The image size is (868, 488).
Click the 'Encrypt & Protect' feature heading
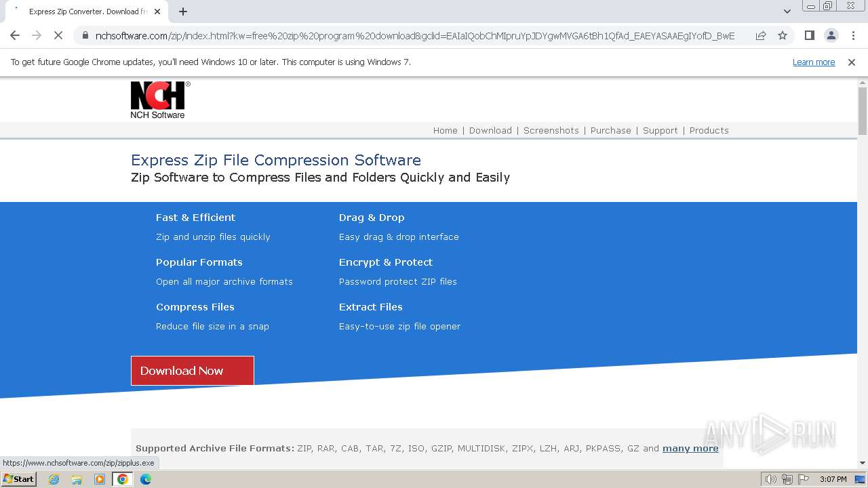[x=386, y=262]
